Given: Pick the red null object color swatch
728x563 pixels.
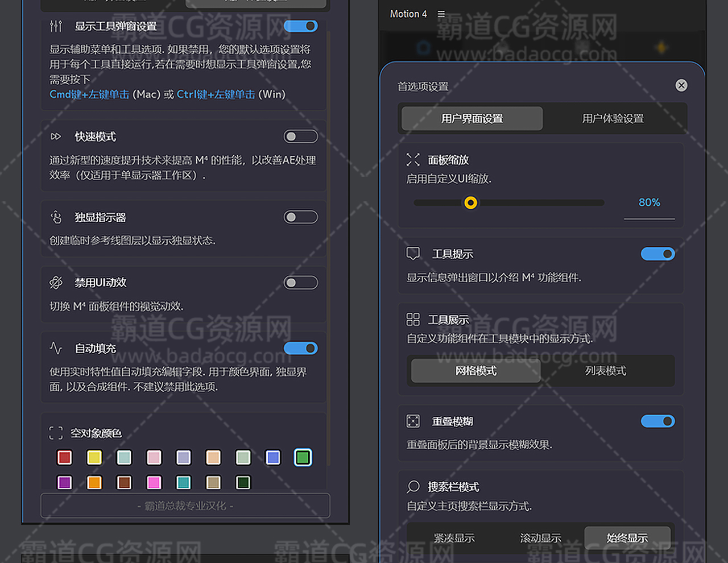Looking at the screenshot, I should coord(64,457).
